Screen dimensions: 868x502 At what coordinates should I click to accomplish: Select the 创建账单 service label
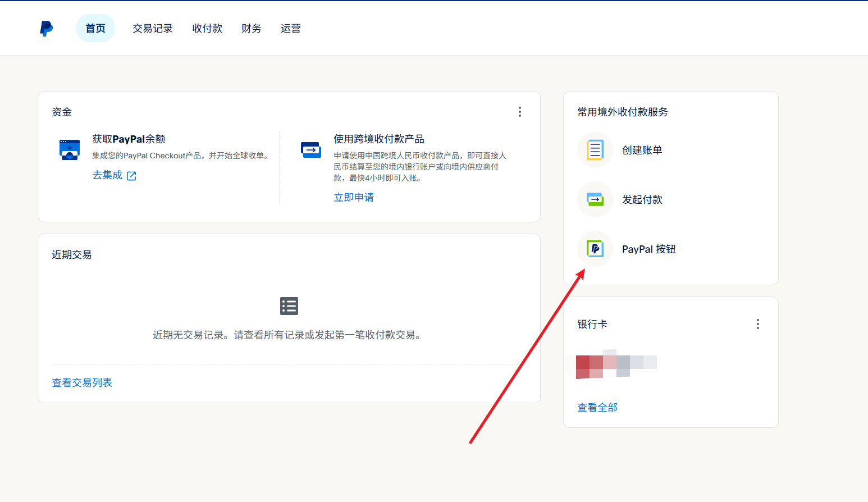642,150
